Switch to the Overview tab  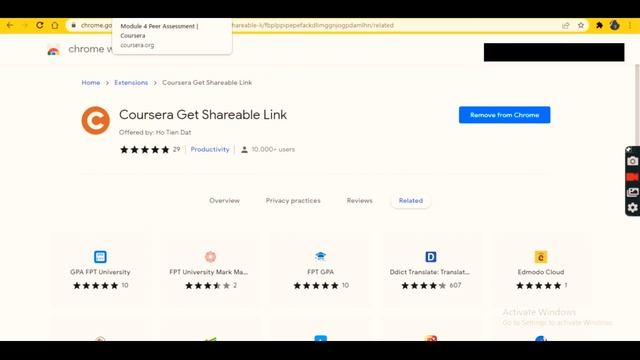tap(224, 201)
